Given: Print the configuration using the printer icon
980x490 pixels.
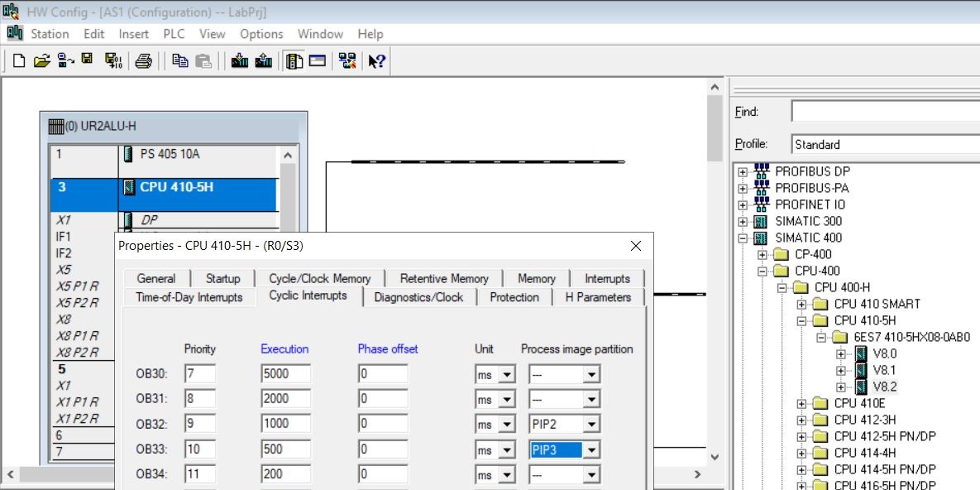Looking at the screenshot, I should coord(145,60).
